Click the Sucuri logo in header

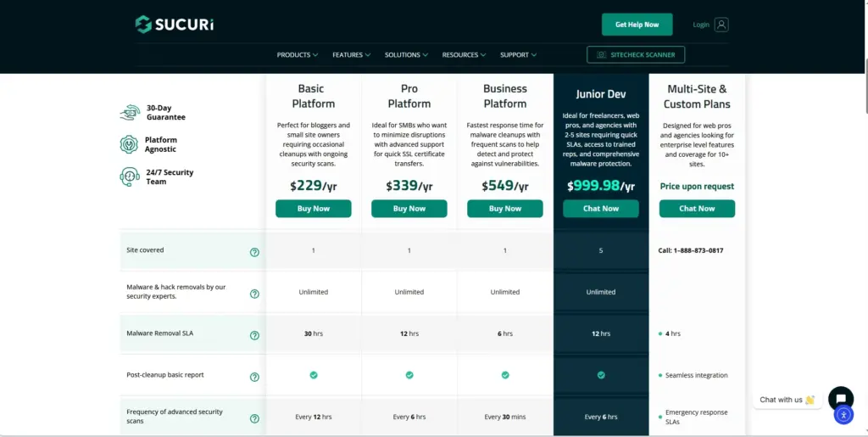tap(174, 25)
